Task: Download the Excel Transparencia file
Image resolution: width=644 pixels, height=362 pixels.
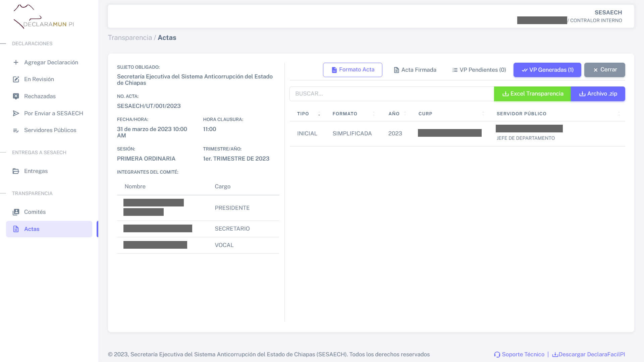Action: [533, 94]
